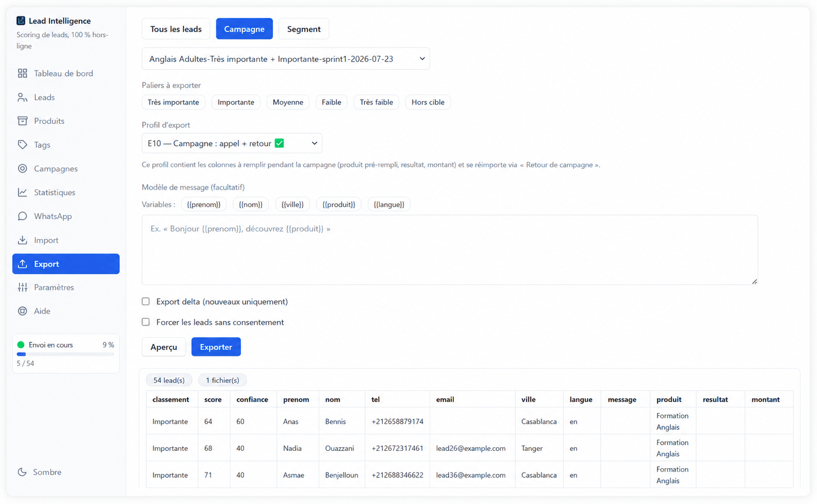Click the Leads people icon in sidebar
Image resolution: width=817 pixels, height=504 pixels.
[23, 97]
